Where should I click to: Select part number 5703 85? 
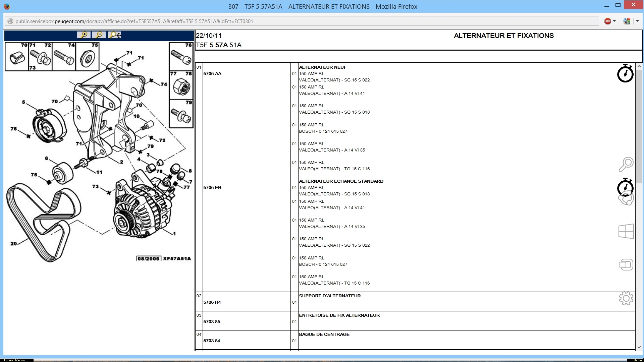pyautogui.click(x=212, y=321)
